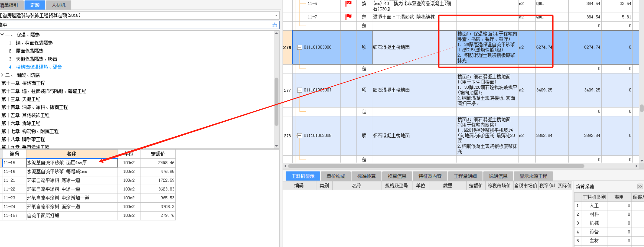Select 屋面保温隔热 tree item
The width and height of the screenshot is (644, 247).
click(30, 51)
